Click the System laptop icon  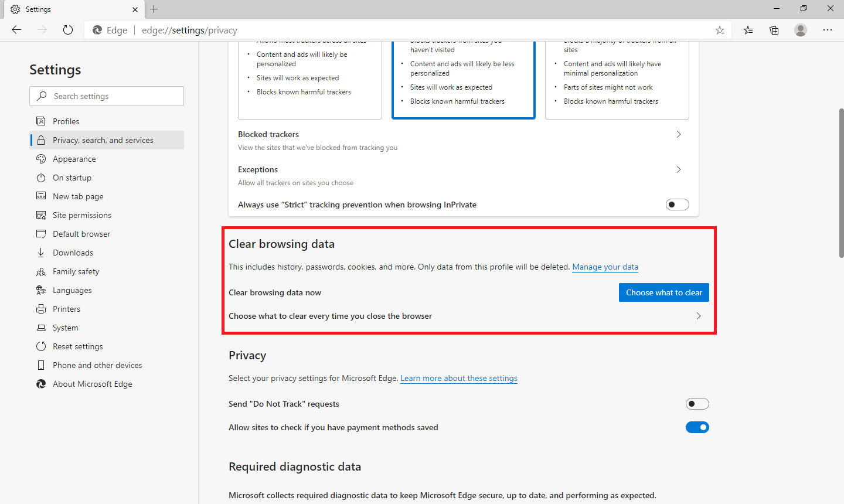41,328
